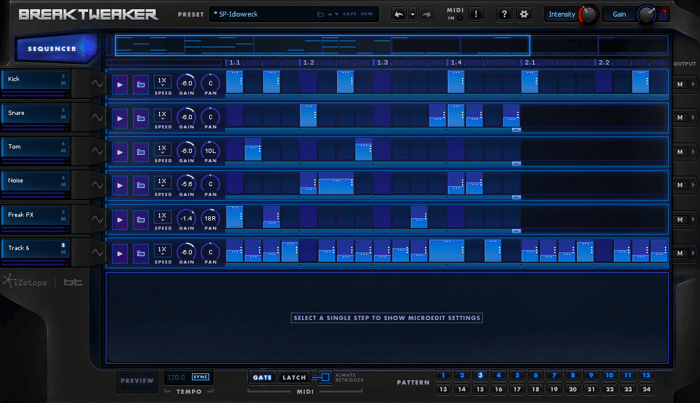
Task: Play the Kick track preview
Action: coord(120,84)
